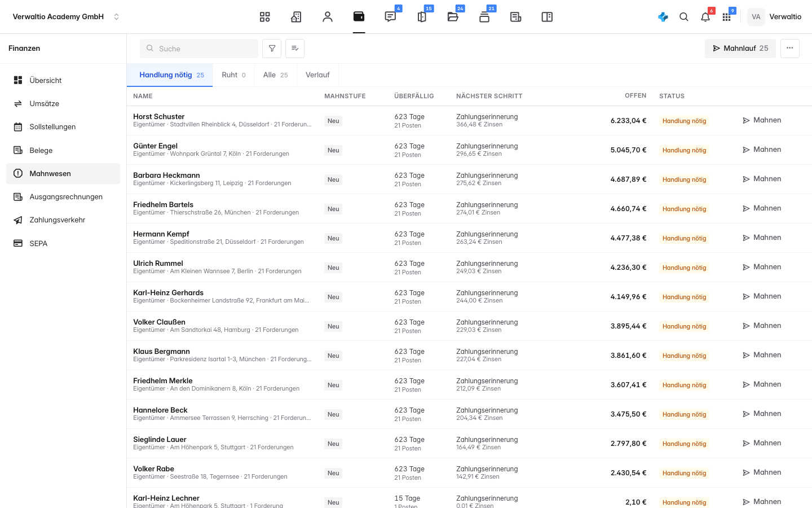
Task: Focus the Suche search field
Action: (199, 49)
